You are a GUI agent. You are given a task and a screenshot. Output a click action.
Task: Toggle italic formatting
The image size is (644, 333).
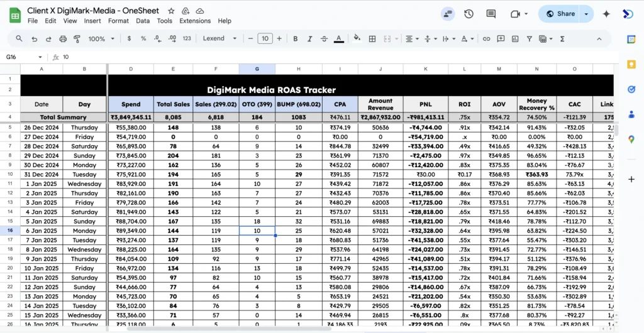[309, 39]
